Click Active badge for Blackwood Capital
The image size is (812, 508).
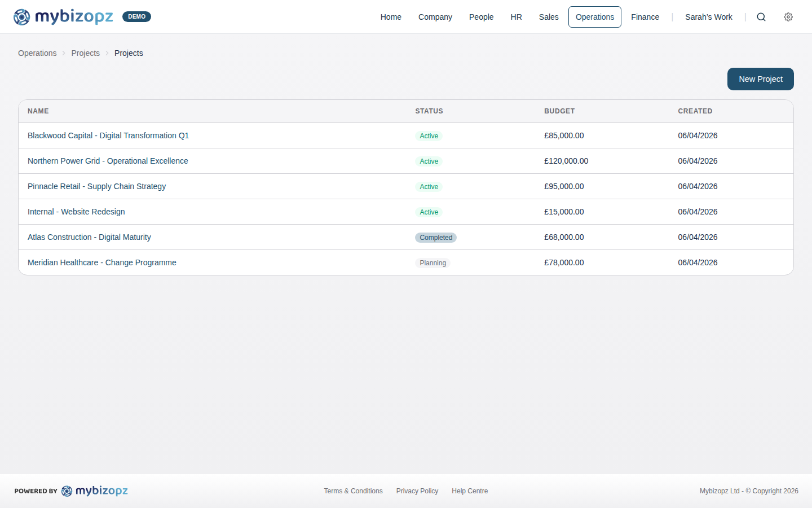[429, 136]
